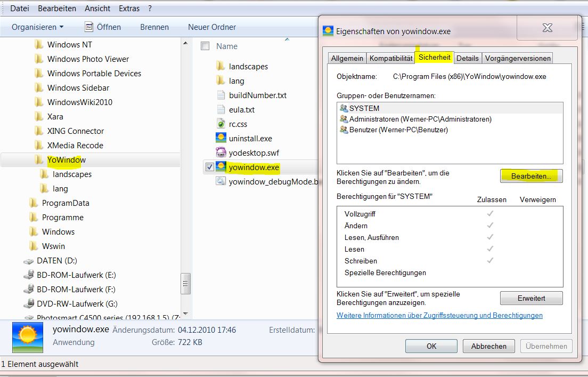Open the ? help menu
588x377 pixels.
click(150, 8)
